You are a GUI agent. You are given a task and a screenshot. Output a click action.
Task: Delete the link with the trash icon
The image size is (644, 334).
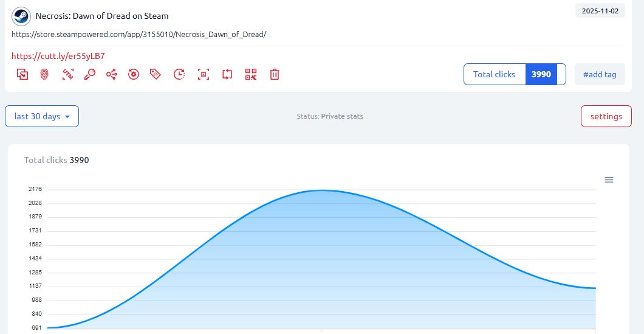coord(275,74)
